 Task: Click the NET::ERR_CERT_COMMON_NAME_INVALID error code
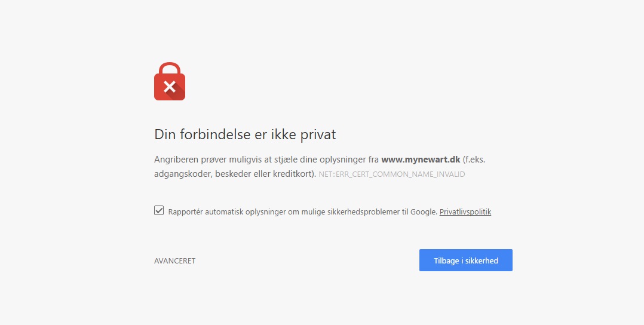coord(392,174)
